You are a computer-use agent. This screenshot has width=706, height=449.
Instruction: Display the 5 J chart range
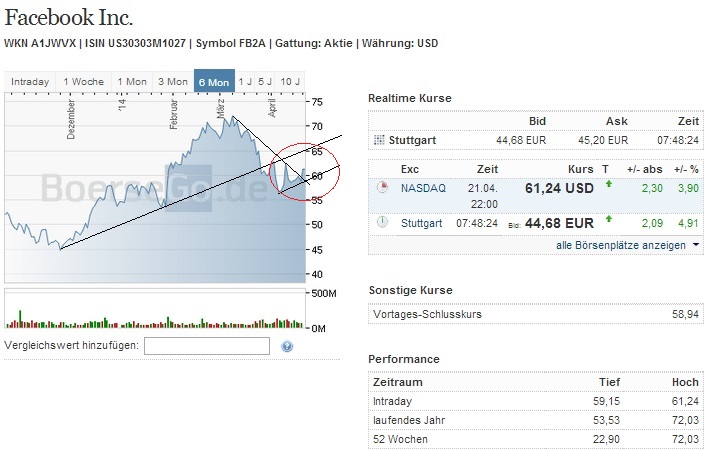tap(265, 82)
